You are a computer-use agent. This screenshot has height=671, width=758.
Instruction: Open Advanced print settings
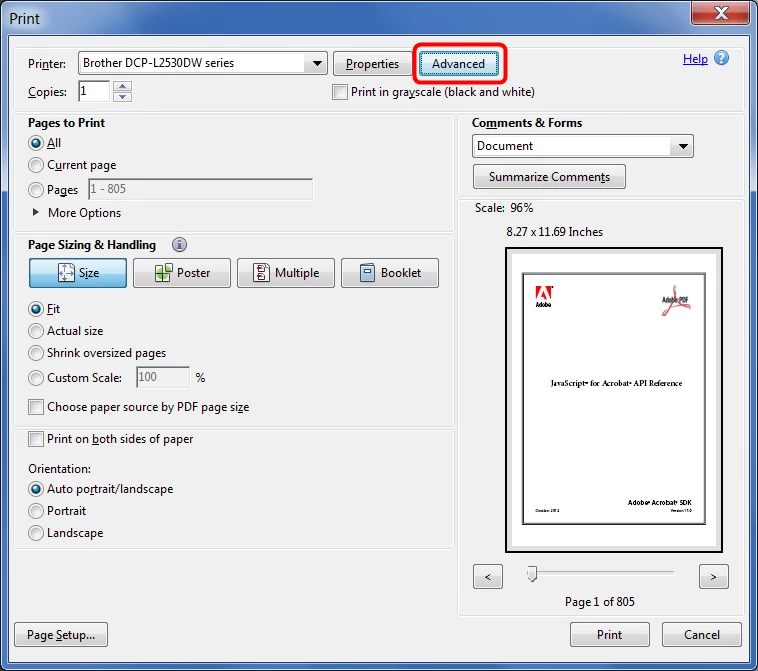click(x=458, y=64)
